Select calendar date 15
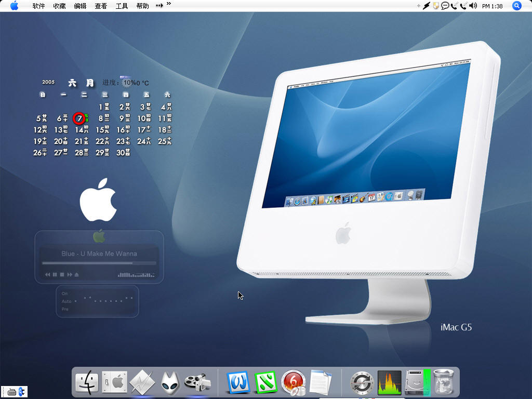The width and height of the screenshot is (532, 399). 102,129
